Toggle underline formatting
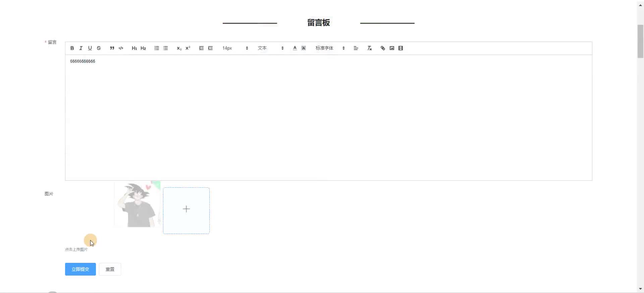Viewport: 644px width, 293px height. pyautogui.click(x=90, y=48)
